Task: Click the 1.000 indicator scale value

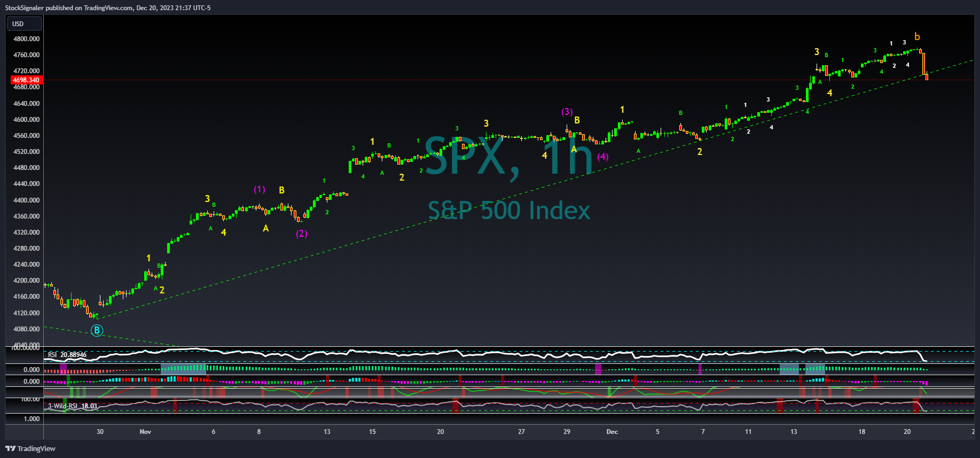Action: pyautogui.click(x=32, y=419)
